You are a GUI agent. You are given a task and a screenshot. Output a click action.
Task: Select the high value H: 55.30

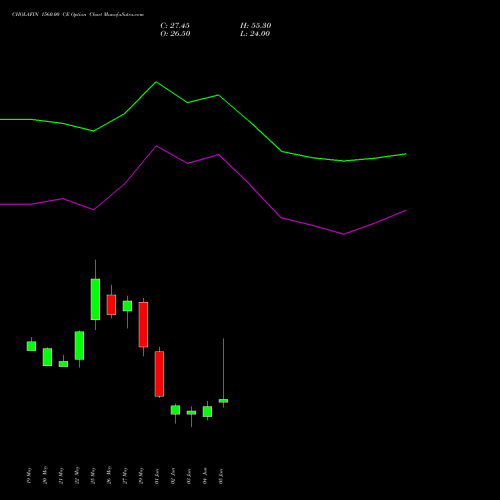(256, 26)
